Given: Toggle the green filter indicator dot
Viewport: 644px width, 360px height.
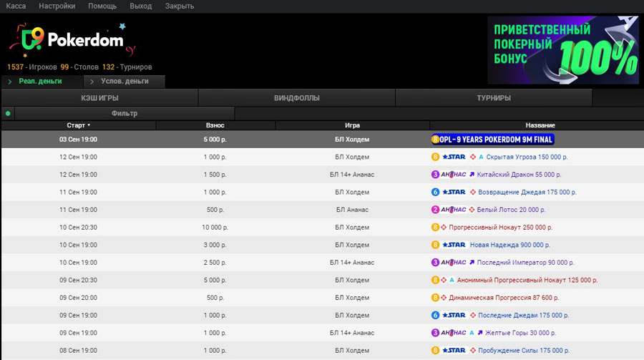Looking at the screenshot, I should click(x=8, y=113).
